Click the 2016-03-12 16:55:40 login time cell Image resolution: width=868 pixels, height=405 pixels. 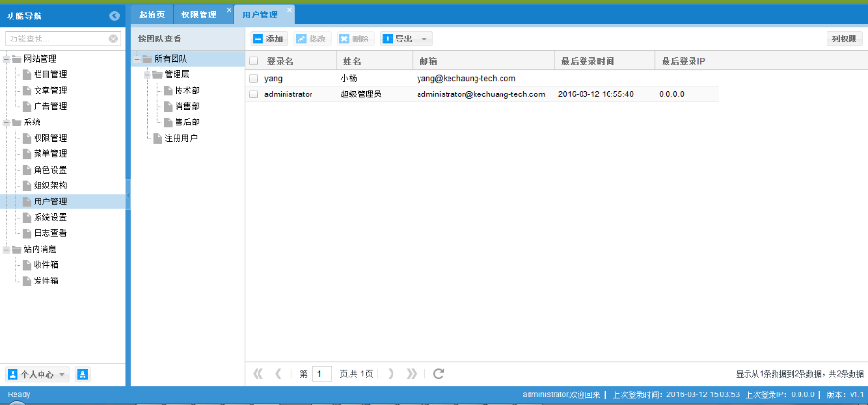point(596,94)
